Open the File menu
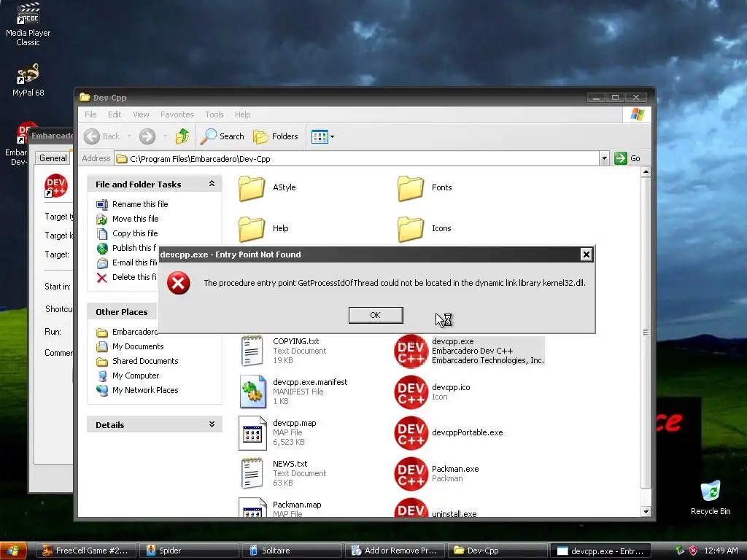Screen dimensions: 747x560 click(x=90, y=114)
